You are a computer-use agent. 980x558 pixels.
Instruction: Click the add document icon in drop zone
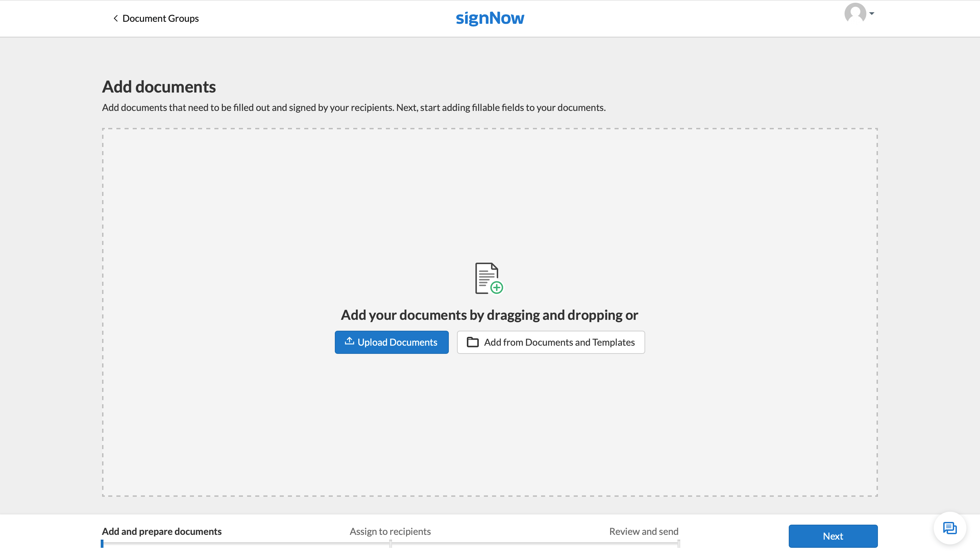[489, 278]
